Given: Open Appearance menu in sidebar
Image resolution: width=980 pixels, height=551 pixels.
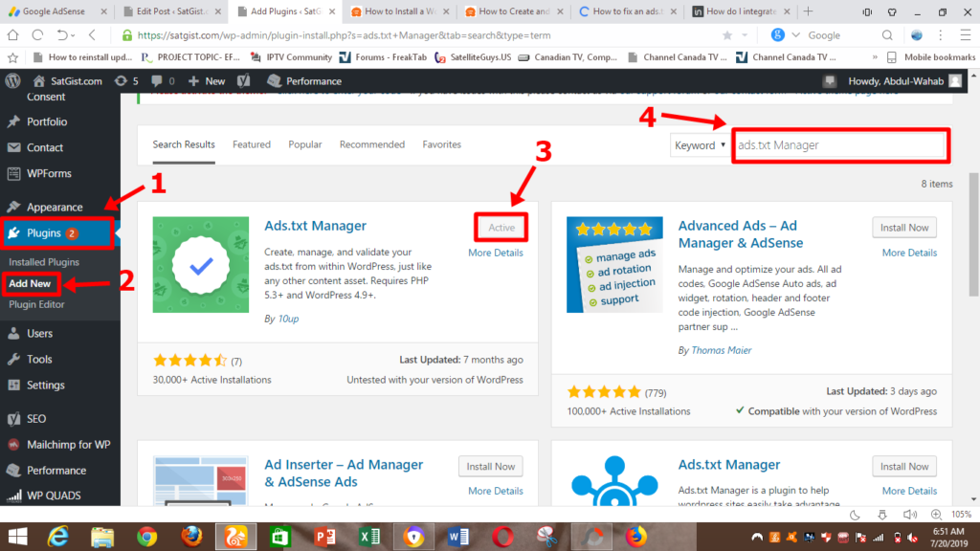Looking at the screenshot, I should click(x=55, y=207).
